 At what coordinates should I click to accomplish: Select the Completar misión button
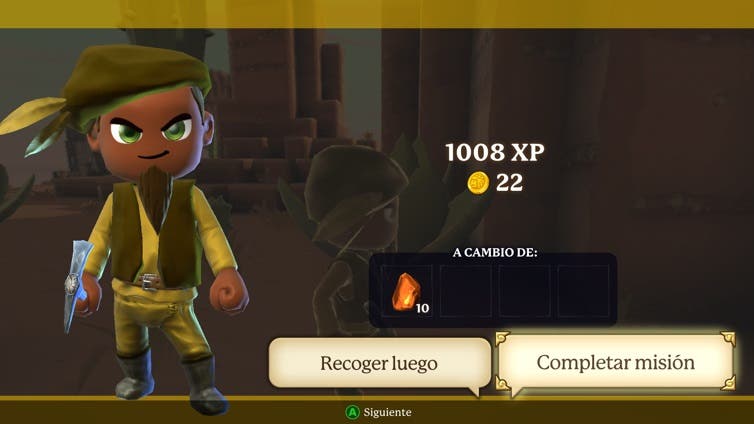click(x=616, y=362)
